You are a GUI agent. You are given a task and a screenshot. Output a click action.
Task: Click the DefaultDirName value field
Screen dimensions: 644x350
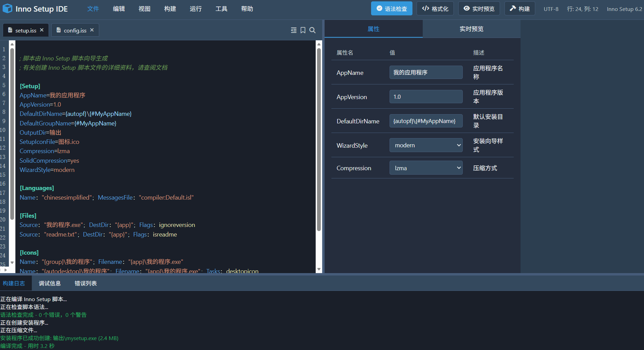(x=426, y=121)
